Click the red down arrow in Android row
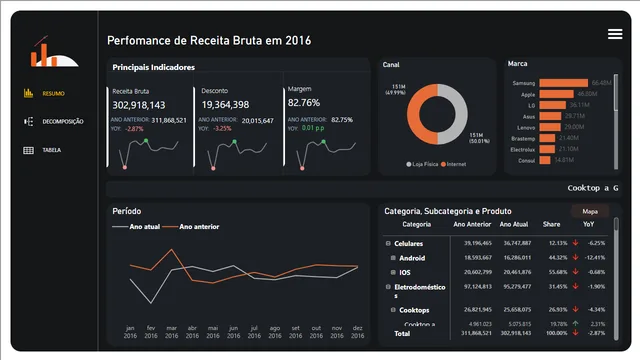This screenshot has width=640, height=360. [x=576, y=257]
